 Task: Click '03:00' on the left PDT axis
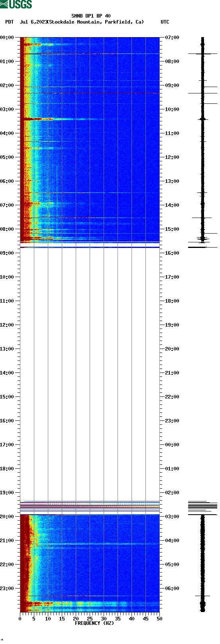[x=7, y=109]
